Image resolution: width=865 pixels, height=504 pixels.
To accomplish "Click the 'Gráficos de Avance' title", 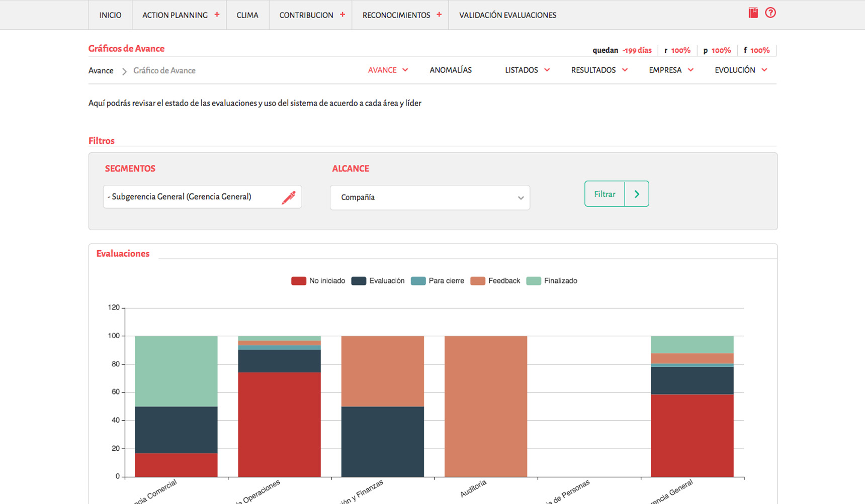I will [126, 49].
